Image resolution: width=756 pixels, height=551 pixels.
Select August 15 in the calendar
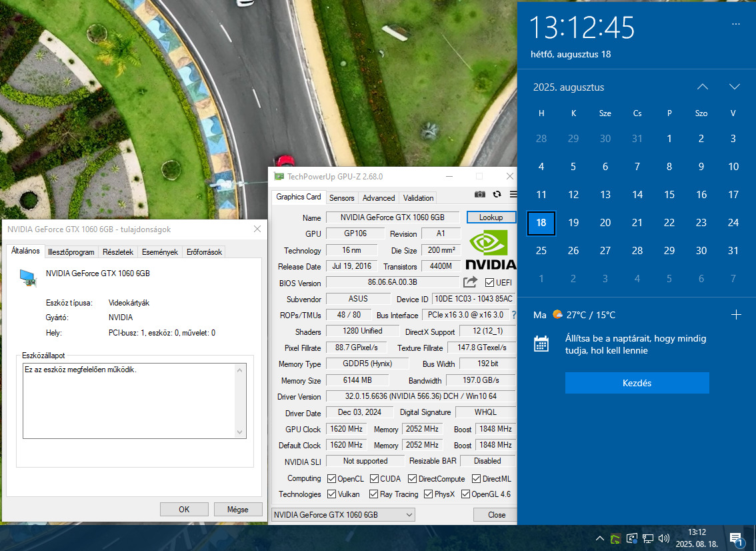click(x=669, y=195)
